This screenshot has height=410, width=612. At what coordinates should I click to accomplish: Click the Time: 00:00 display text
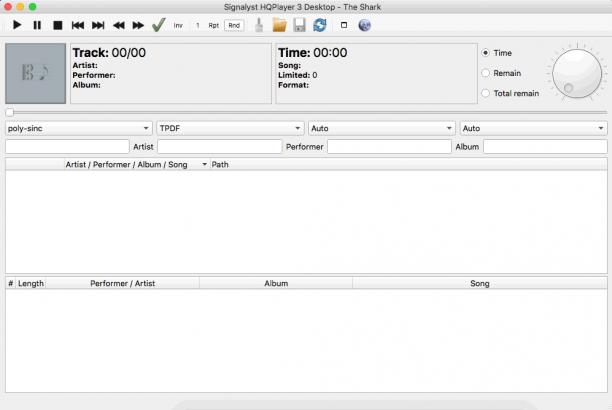tap(313, 53)
